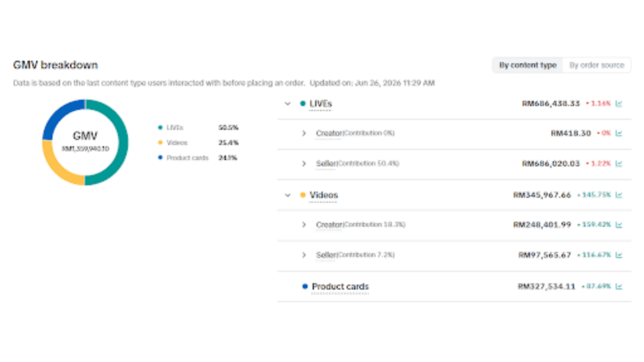The width and height of the screenshot is (644, 362).
Task: Expand the Seller row under Videos
Action: (304, 255)
